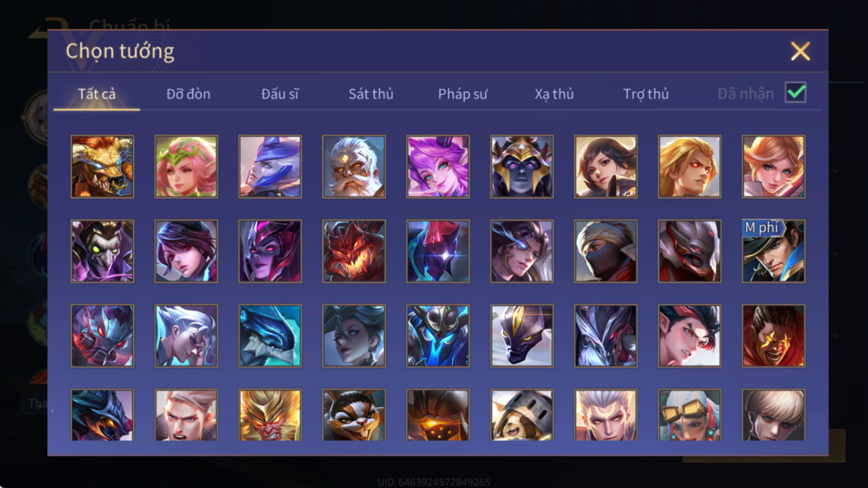Close the Chọn tướng dialog
The width and height of the screenshot is (868, 488).
pos(800,52)
